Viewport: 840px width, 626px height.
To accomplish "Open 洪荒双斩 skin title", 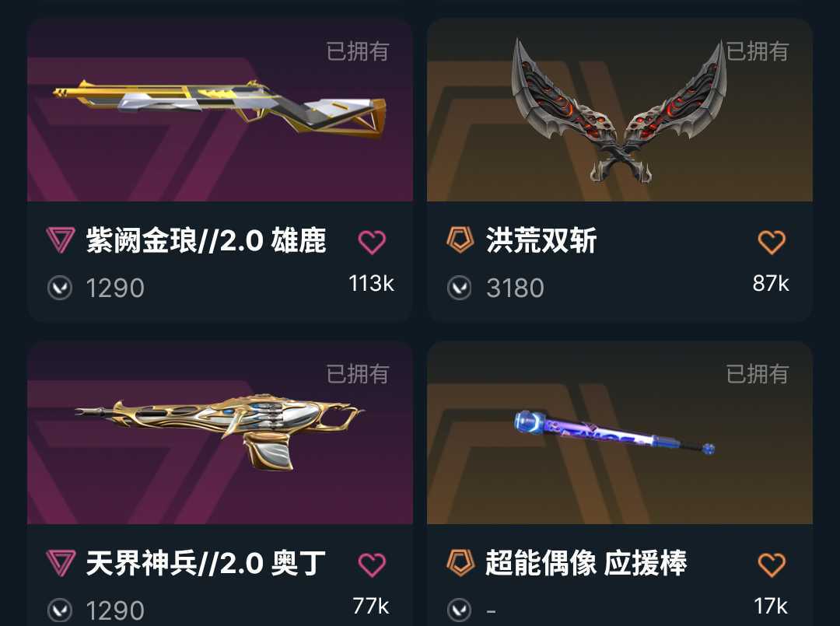I will pyautogui.click(x=541, y=240).
